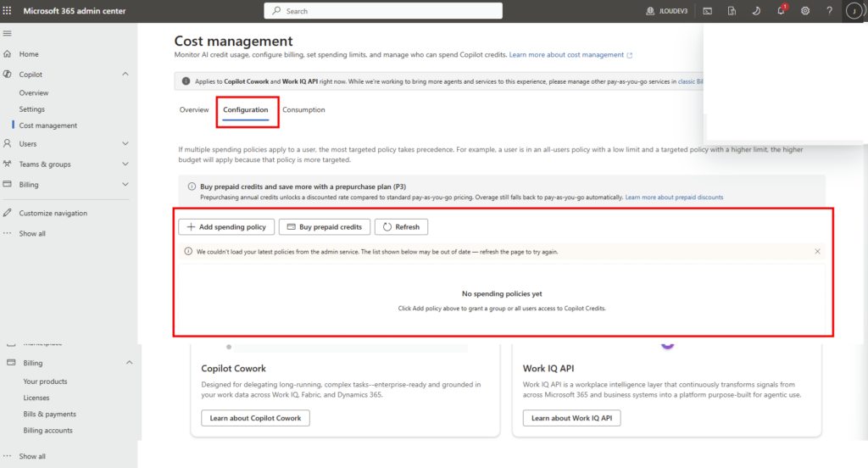Open help question mark icon
Screen dimensions: 868x468
coord(829,11)
